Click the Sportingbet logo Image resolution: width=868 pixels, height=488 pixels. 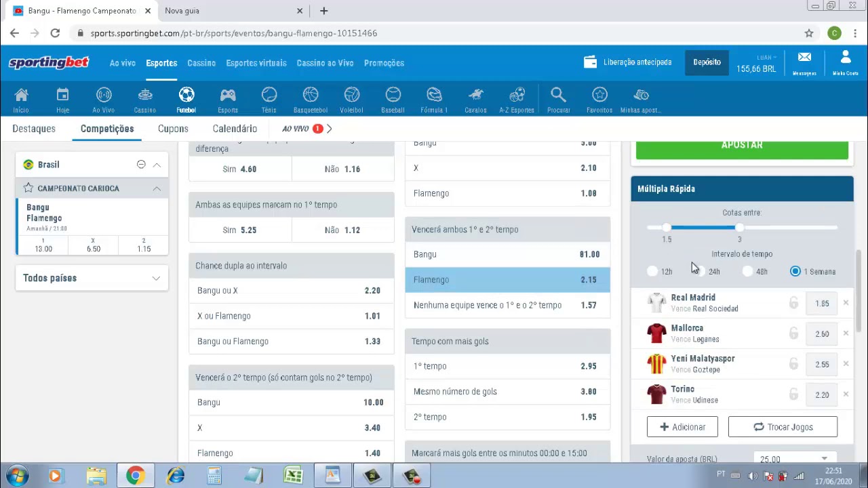coord(49,62)
